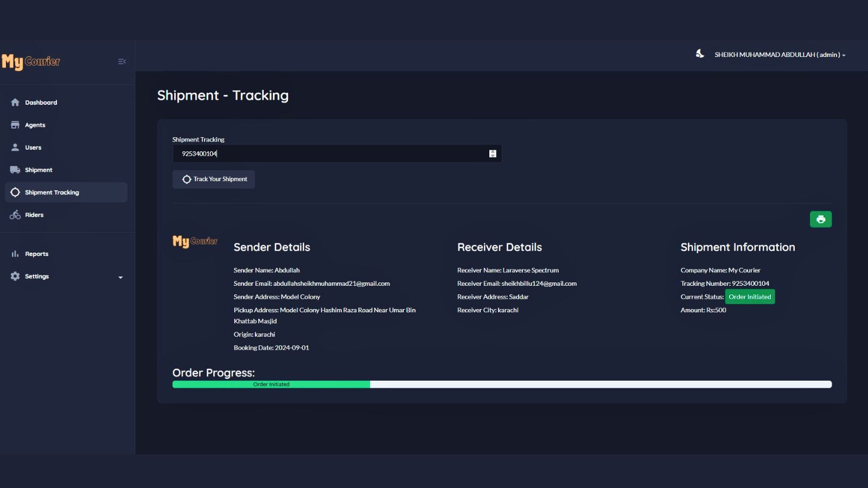Click the Track Your Shipment button
This screenshot has width=868, height=488.
pyautogui.click(x=214, y=179)
